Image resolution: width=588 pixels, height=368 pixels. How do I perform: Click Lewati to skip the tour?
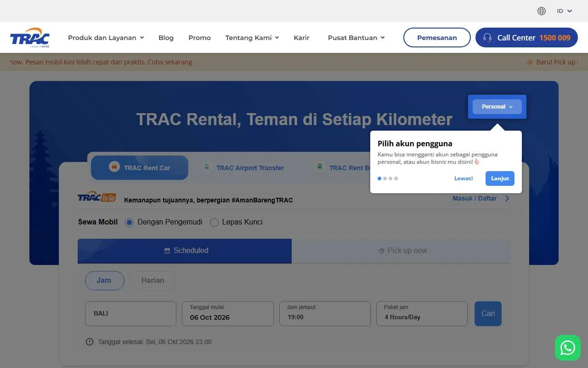click(464, 178)
